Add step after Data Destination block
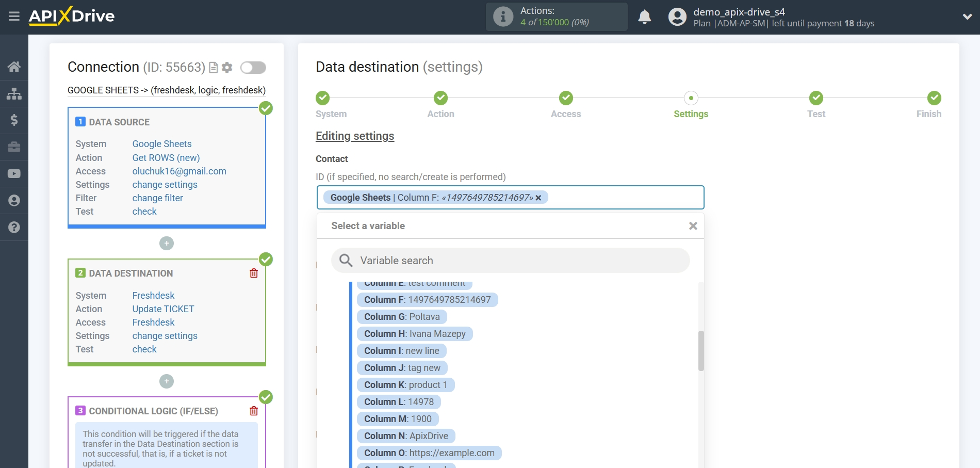Image resolution: width=980 pixels, height=468 pixels. coord(167,381)
